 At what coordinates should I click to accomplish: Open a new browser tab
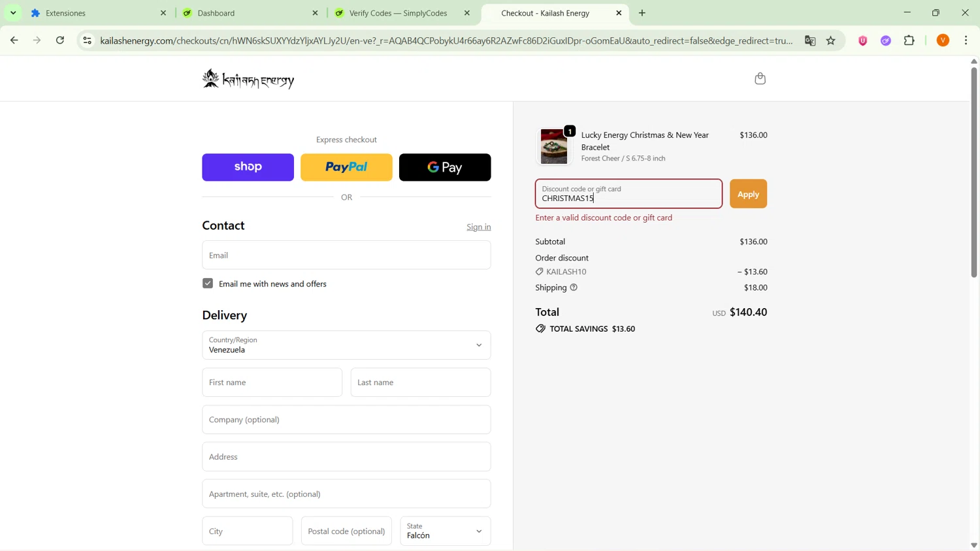tap(642, 13)
